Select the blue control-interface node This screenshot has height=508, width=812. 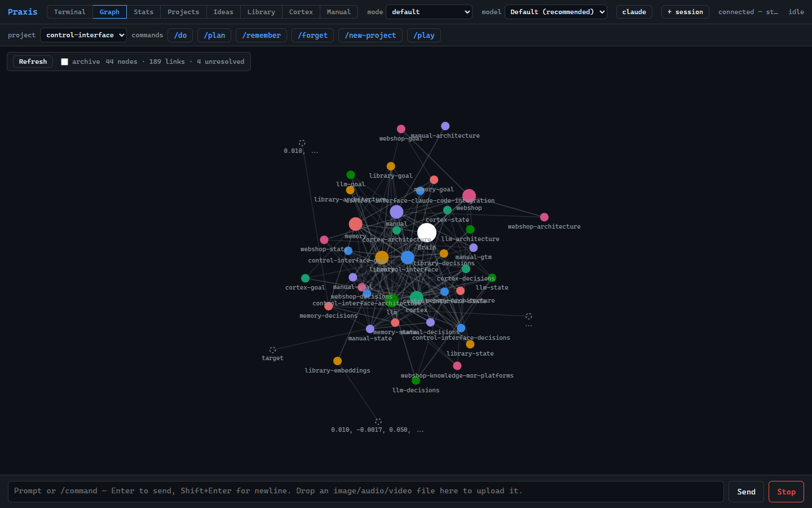(x=408, y=257)
